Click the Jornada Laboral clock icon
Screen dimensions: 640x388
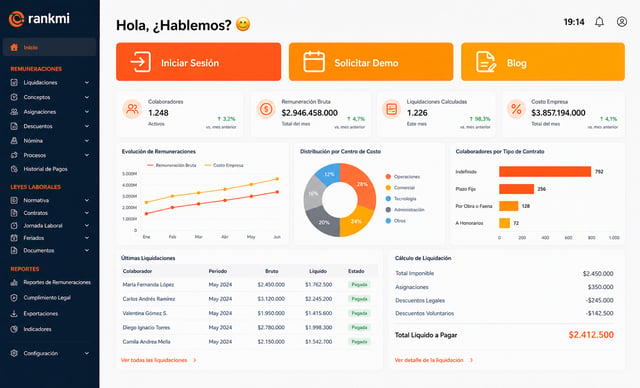tap(14, 226)
